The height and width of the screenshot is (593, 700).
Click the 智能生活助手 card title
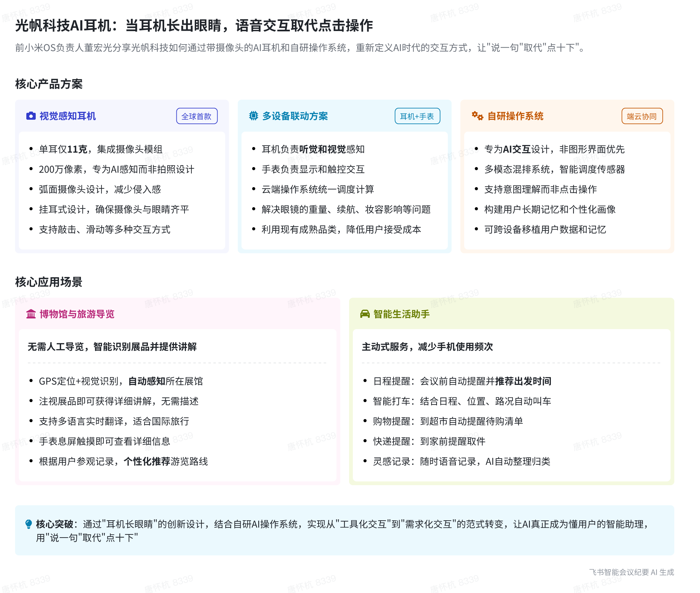click(401, 314)
